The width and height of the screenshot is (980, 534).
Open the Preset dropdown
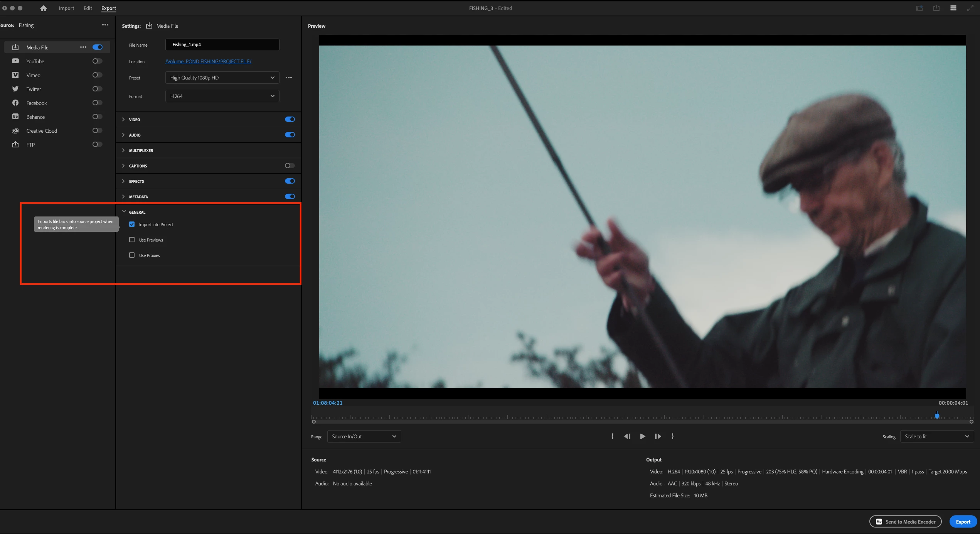tap(222, 78)
